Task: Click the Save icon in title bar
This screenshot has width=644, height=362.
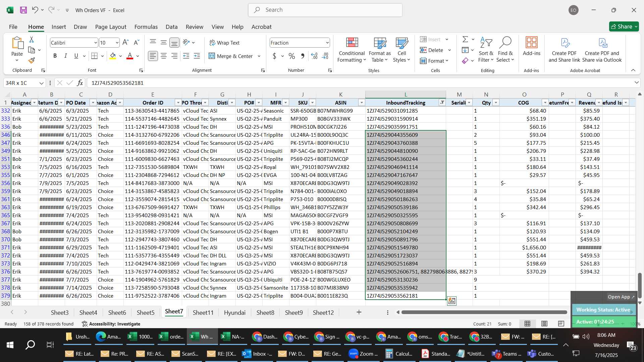Action: pos(23,10)
